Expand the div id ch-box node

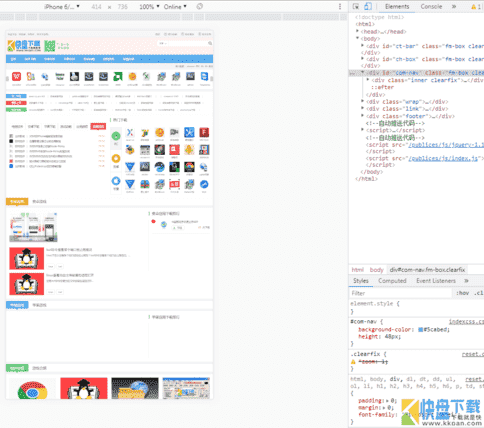coord(363,59)
